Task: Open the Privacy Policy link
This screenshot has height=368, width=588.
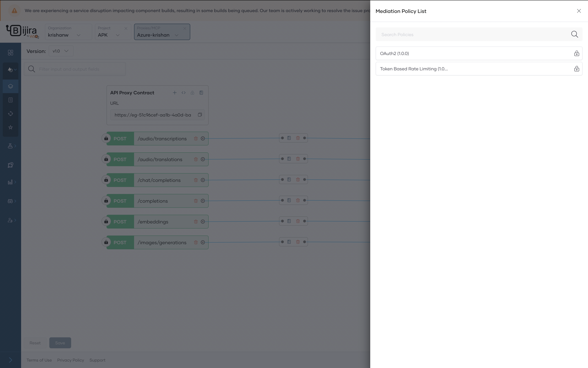Action: pyautogui.click(x=70, y=360)
